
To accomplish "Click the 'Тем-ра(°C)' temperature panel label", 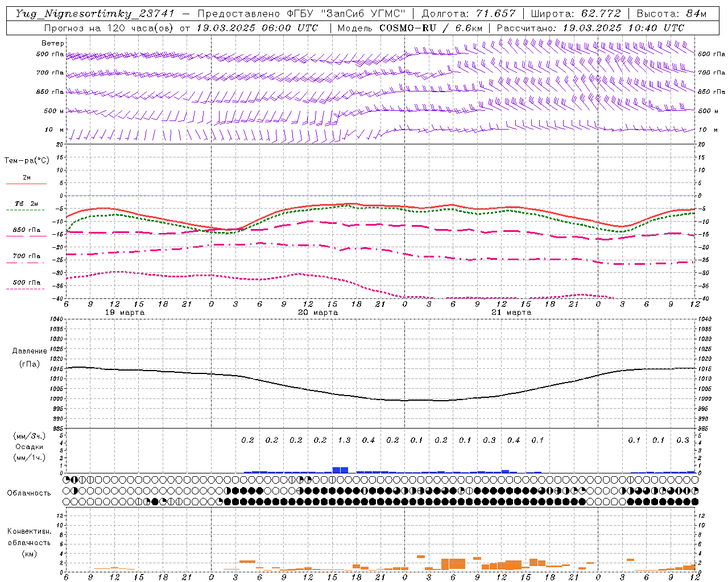I will pyautogui.click(x=27, y=161).
